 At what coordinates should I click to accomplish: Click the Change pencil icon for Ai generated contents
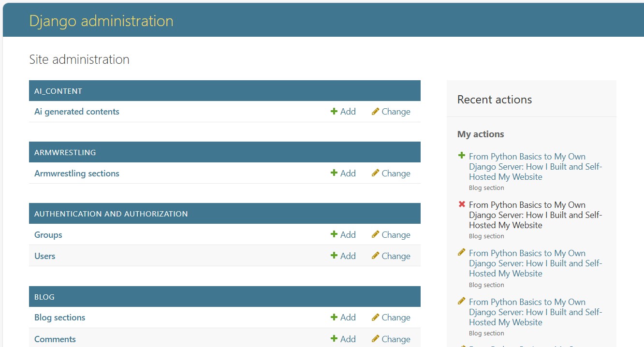pos(376,111)
